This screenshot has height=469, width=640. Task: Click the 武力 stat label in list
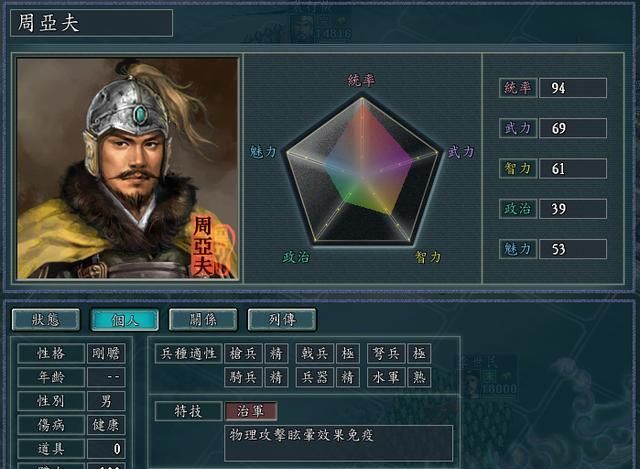(x=518, y=128)
